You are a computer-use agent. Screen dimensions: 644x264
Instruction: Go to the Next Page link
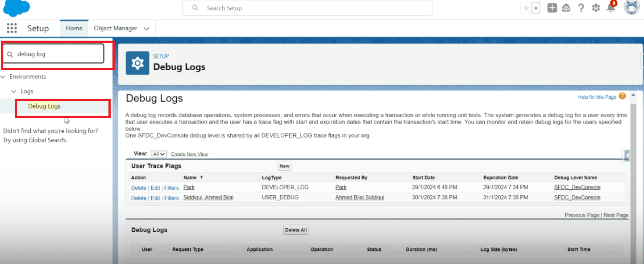pyautogui.click(x=616, y=215)
